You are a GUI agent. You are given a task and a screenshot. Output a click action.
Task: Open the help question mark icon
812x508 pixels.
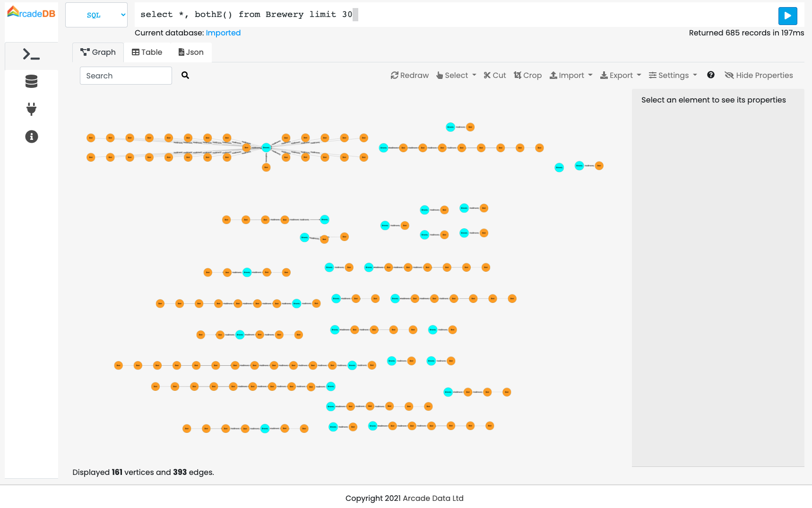(x=711, y=75)
